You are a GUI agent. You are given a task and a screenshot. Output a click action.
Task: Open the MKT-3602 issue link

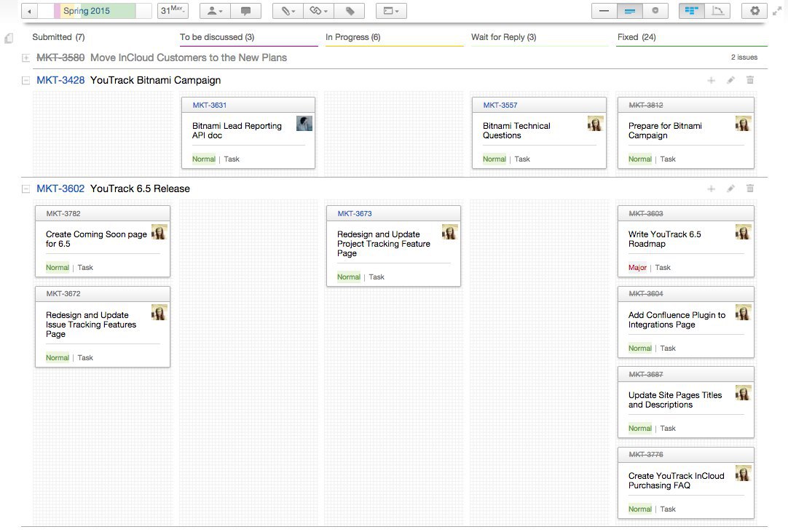[60, 189]
